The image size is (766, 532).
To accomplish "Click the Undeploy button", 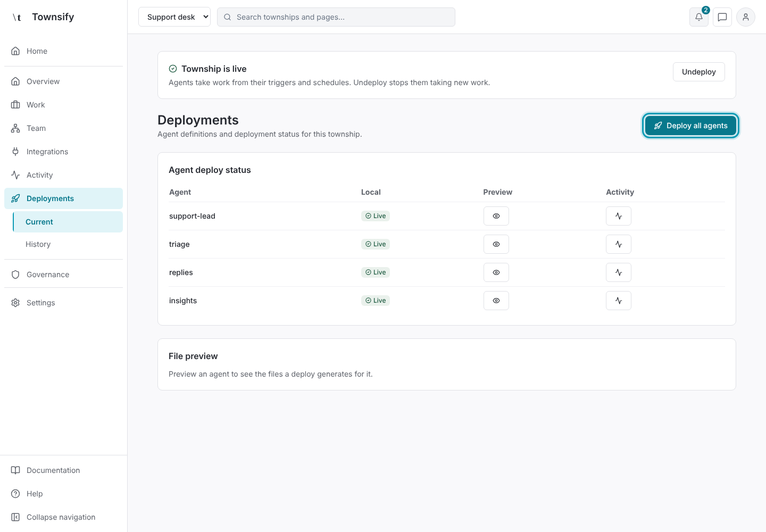I will click(x=699, y=72).
